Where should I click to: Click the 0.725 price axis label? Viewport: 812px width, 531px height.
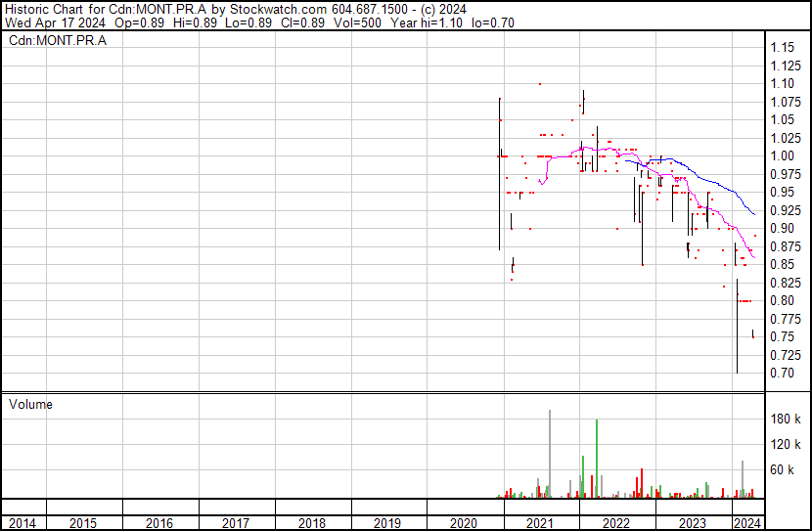pyautogui.click(x=786, y=356)
